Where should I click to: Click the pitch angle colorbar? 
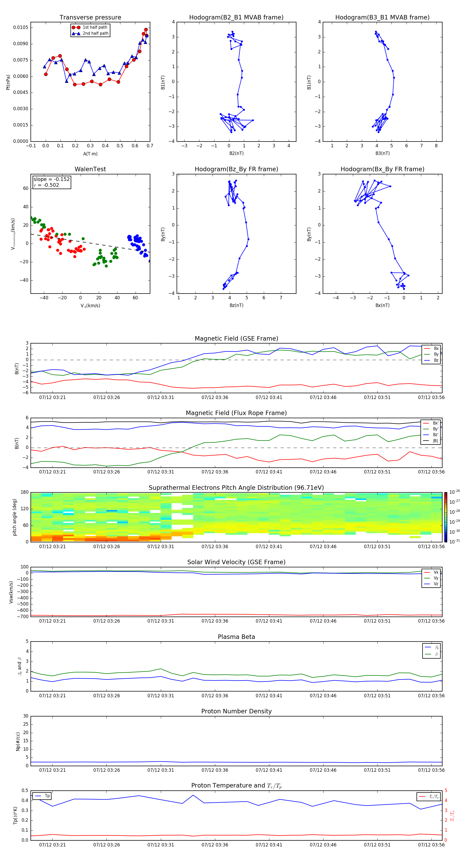click(x=445, y=517)
